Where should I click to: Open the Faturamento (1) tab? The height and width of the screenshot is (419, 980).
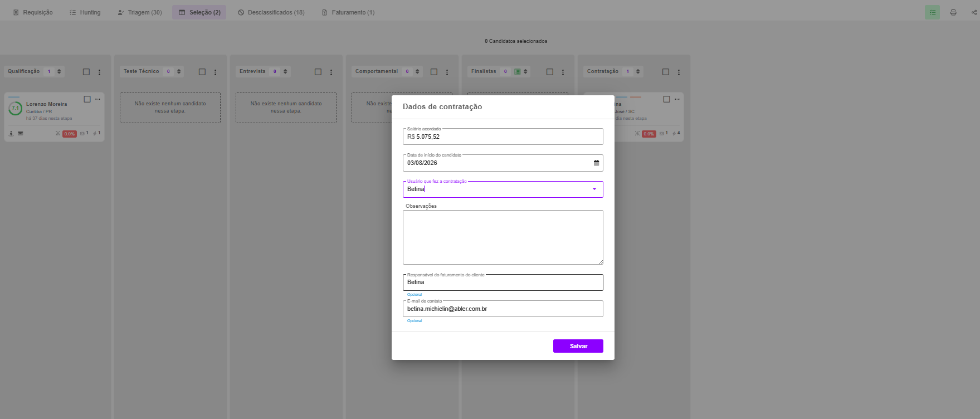point(348,12)
